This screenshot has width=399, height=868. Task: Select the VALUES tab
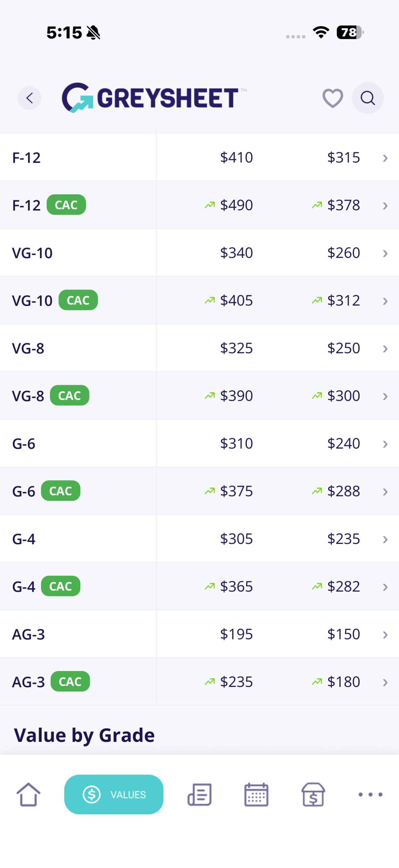click(x=114, y=794)
